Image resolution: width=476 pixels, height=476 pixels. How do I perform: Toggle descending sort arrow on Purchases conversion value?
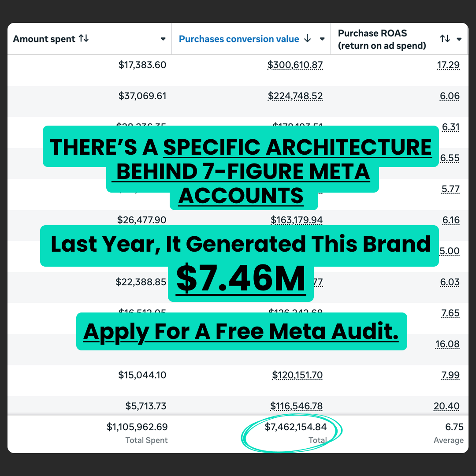click(x=308, y=38)
